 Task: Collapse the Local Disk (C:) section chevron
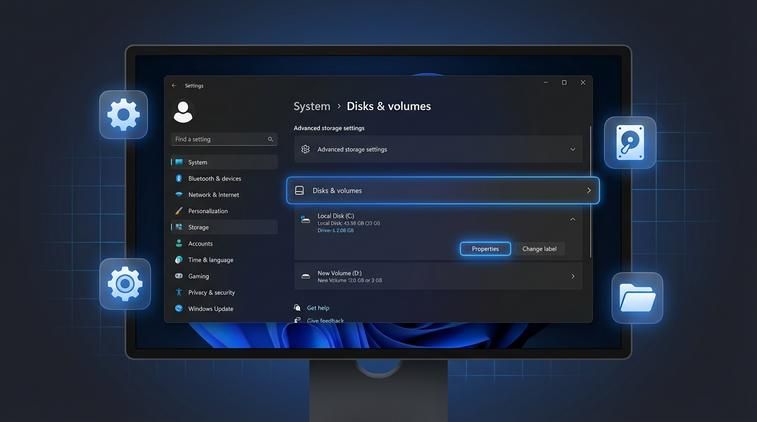pyautogui.click(x=573, y=220)
